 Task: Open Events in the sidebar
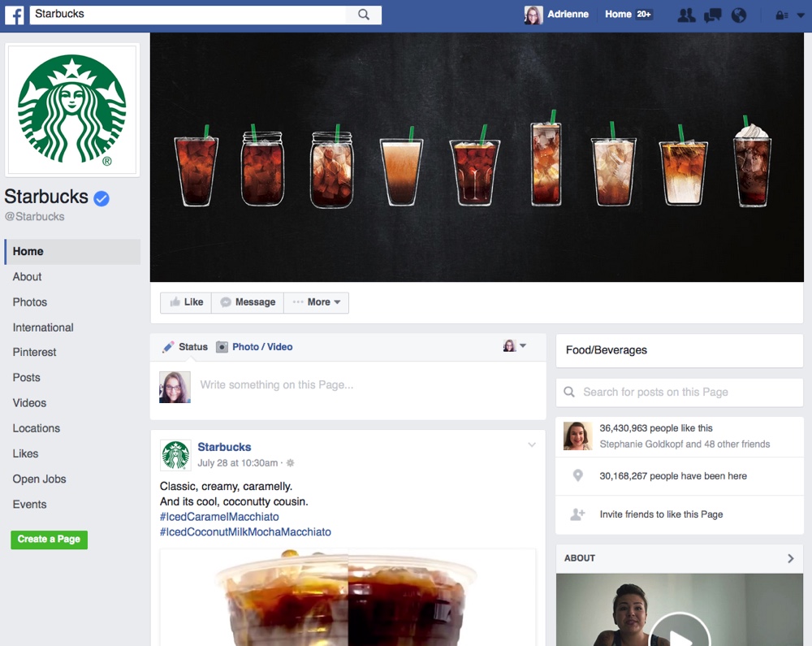tap(29, 505)
